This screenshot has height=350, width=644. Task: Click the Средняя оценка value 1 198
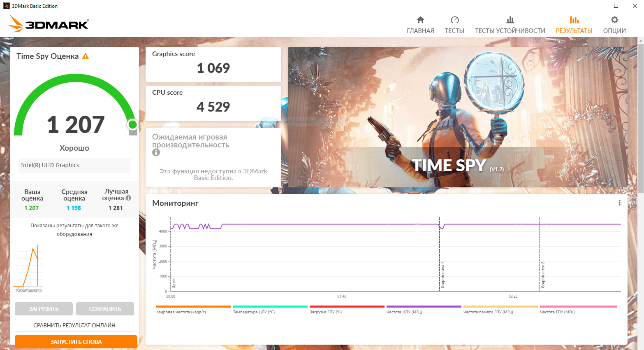(x=74, y=208)
